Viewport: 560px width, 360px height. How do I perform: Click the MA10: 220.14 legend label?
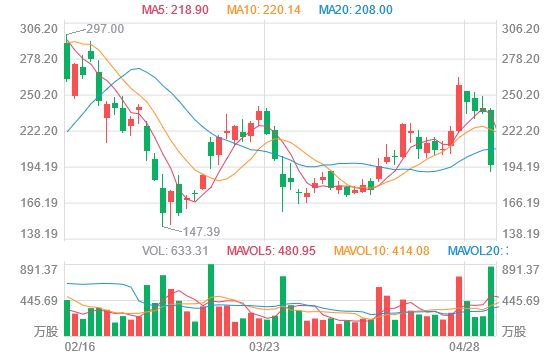(264, 10)
